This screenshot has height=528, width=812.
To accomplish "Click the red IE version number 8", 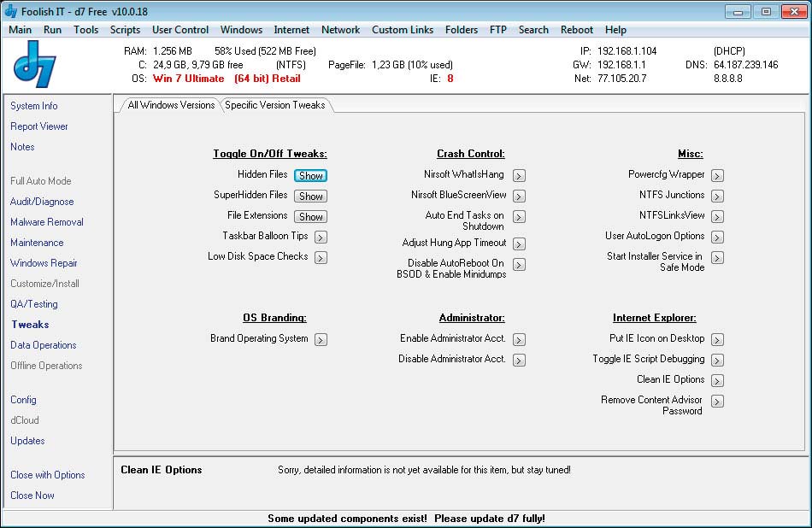I will (x=450, y=79).
